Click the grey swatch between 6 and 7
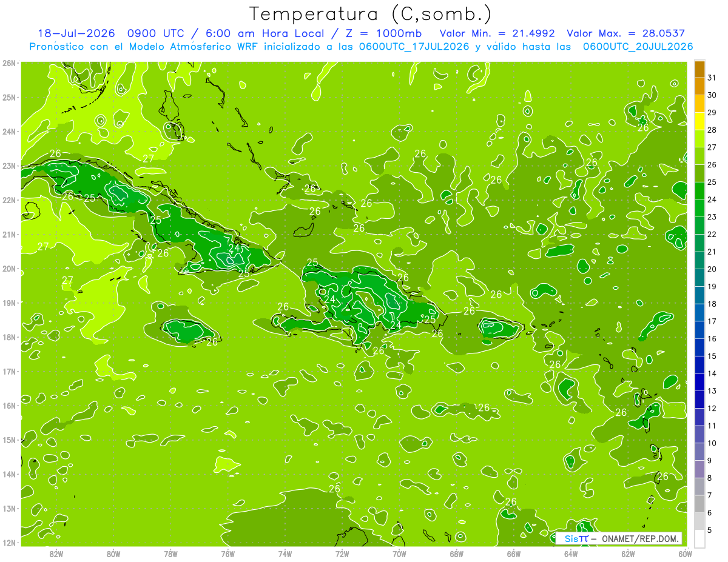The width and height of the screenshot is (728, 562). coord(699,504)
